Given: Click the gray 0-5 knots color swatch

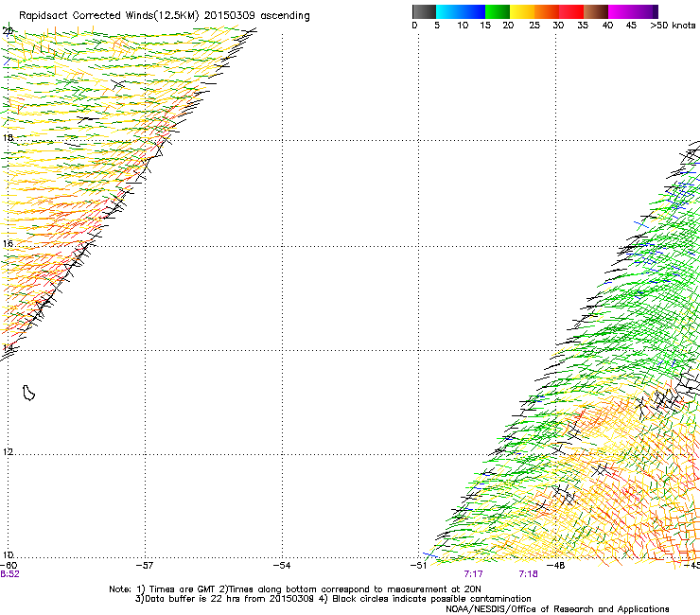Looking at the screenshot, I should (424, 11).
